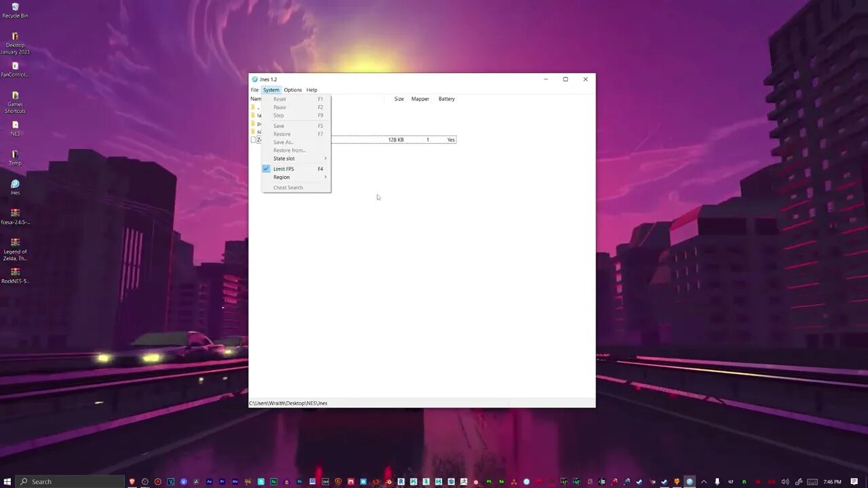Click the Restore F7 menu entry
This screenshot has height=488, width=868.
pos(296,134)
